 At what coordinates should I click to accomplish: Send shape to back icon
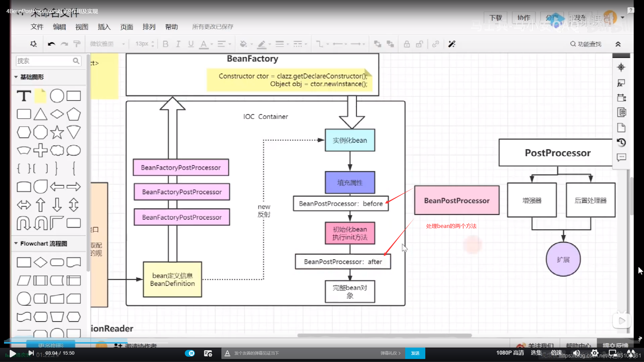coord(390,44)
